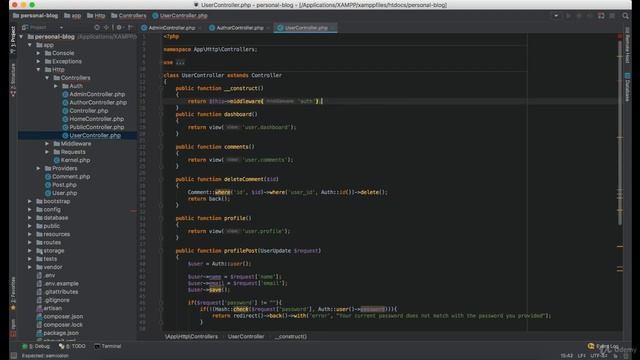Expand the Middleware folder
The width and height of the screenshot is (640, 360).
47,144
